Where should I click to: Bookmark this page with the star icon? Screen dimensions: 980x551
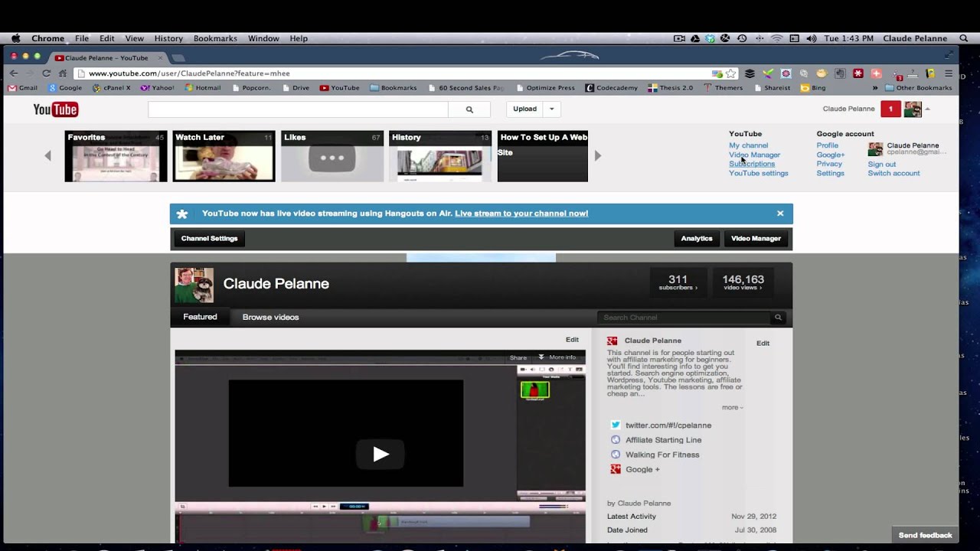pos(731,73)
